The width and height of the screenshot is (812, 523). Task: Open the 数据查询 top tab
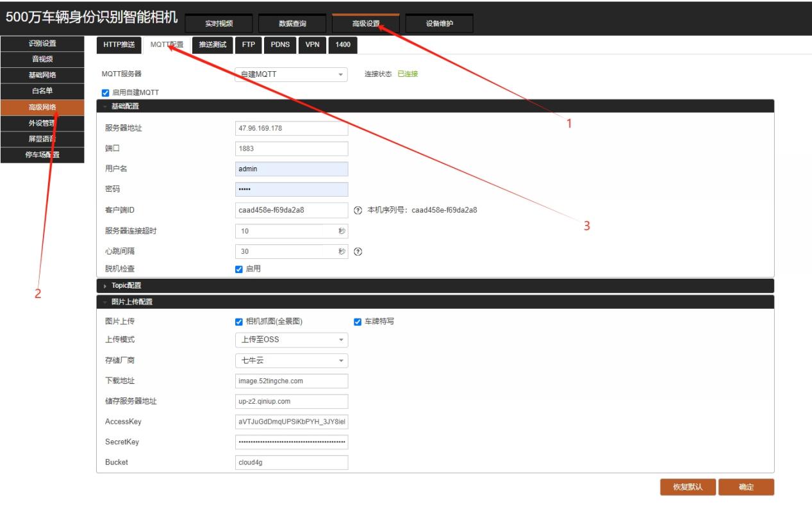(x=292, y=24)
